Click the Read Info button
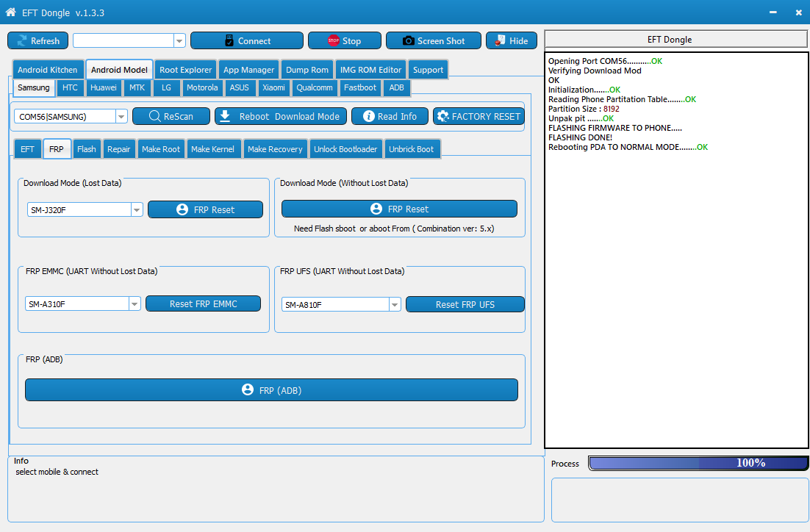The image size is (810, 532). point(390,116)
